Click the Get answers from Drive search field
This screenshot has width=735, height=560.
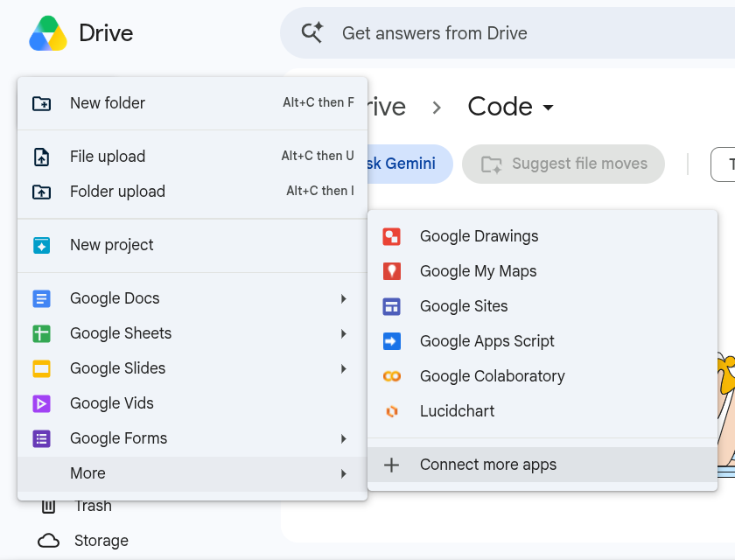(x=507, y=32)
